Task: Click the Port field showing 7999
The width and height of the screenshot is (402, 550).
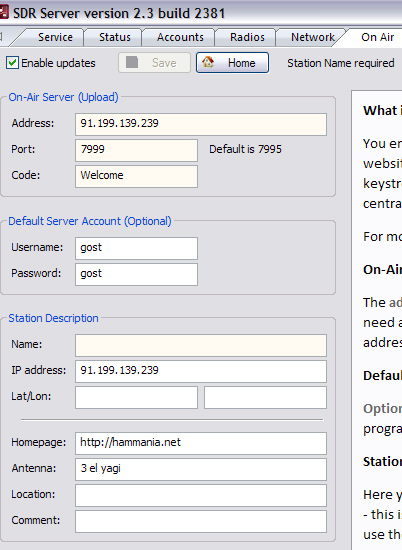Action: pyautogui.click(x=136, y=150)
